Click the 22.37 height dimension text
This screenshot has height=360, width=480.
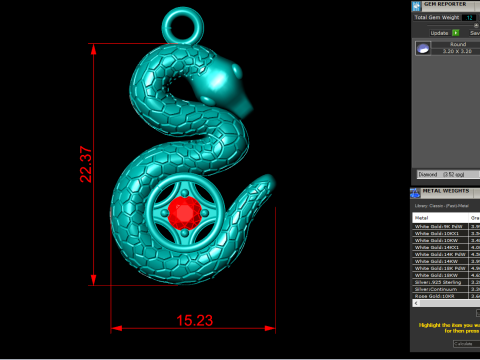(x=86, y=164)
